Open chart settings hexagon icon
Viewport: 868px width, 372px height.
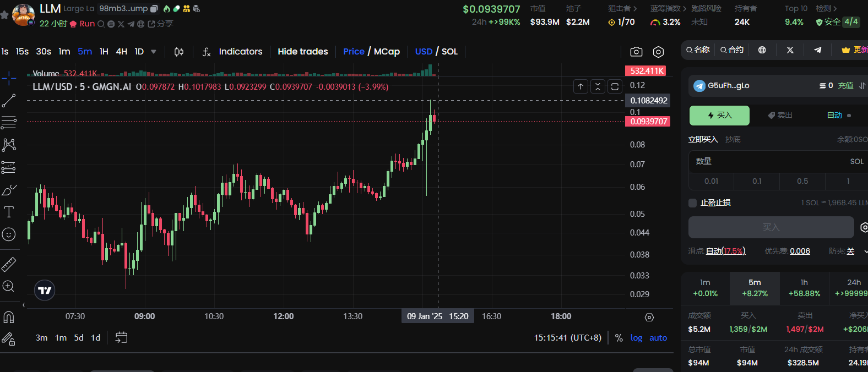click(x=658, y=52)
